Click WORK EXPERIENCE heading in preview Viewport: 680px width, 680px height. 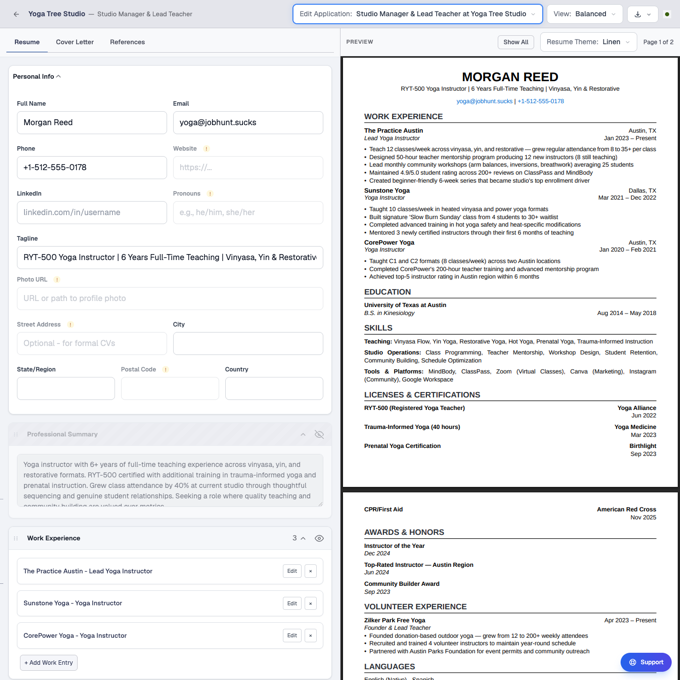(403, 117)
